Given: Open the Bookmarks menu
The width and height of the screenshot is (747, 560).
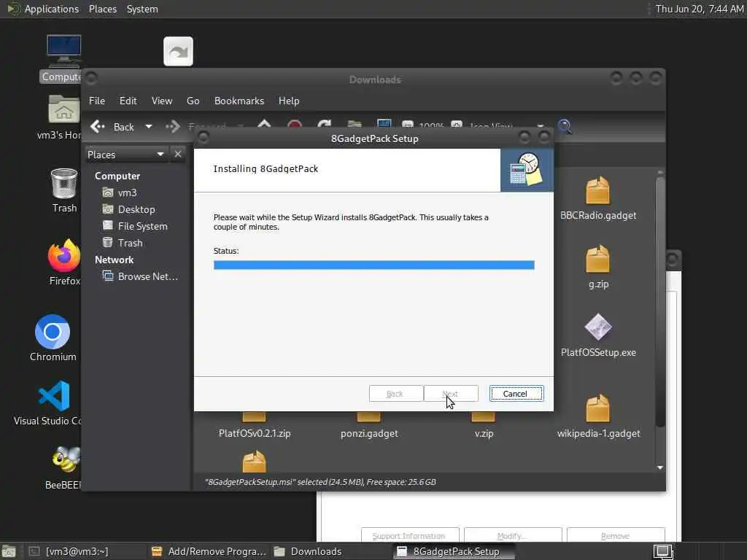Looking at the screenshot, I should click(x=239, y=101).
